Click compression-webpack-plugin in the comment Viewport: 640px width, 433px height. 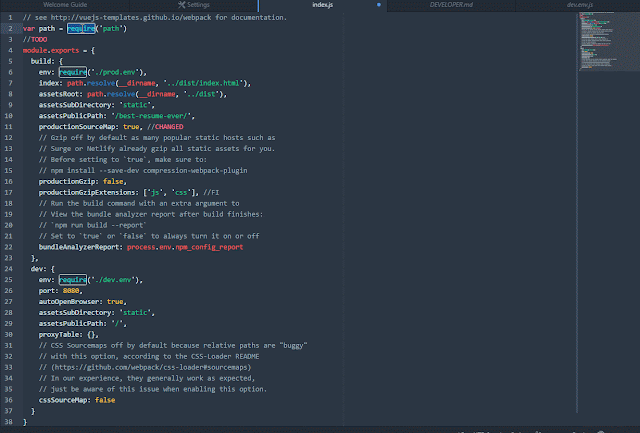tap(195, 171)
